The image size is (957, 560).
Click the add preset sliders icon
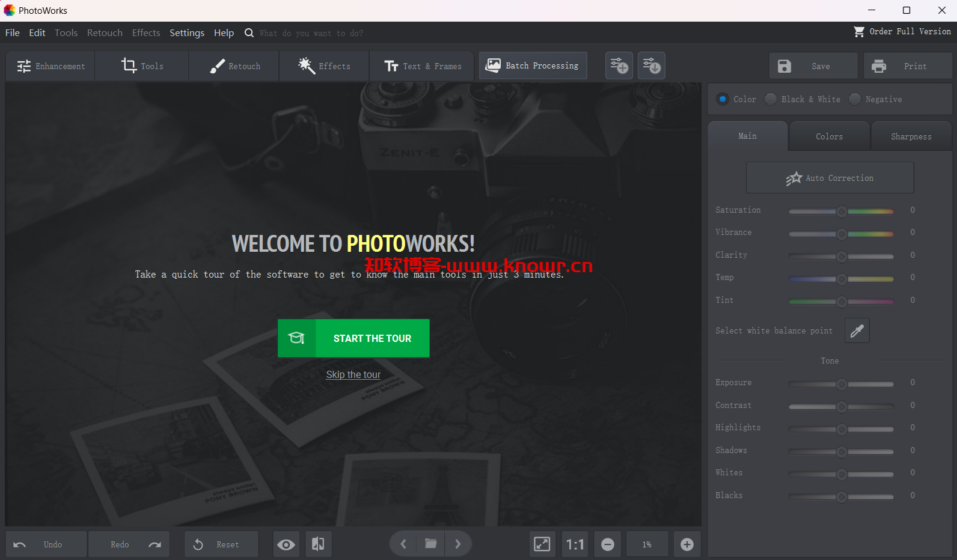[619, 65]
